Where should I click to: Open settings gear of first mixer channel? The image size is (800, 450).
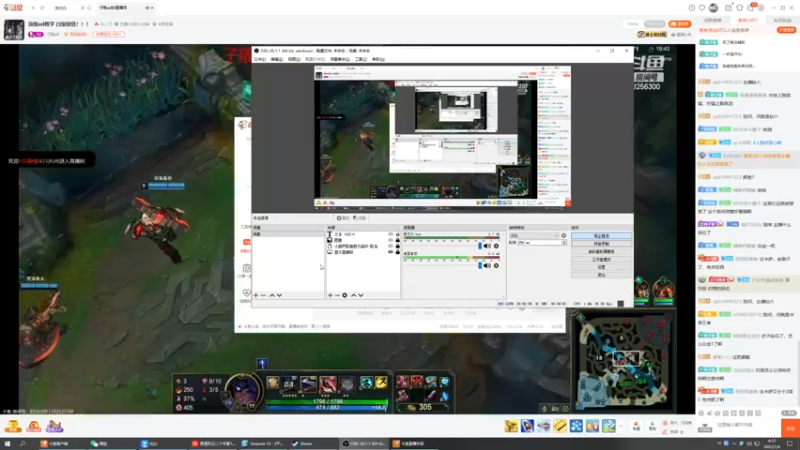[x=496, y=246]
